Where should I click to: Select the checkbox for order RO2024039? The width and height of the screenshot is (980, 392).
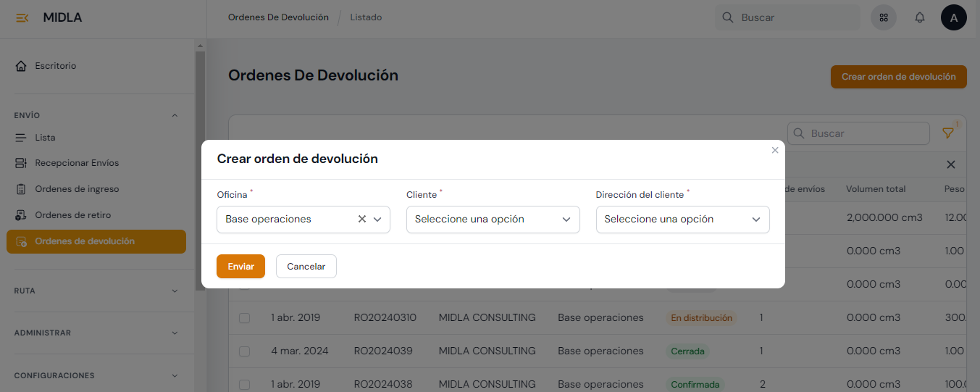[x=245, y=351]
